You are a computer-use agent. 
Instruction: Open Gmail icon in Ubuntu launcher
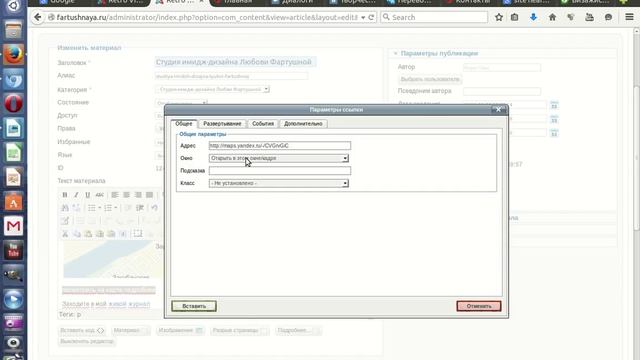click(x=13, y=226)
